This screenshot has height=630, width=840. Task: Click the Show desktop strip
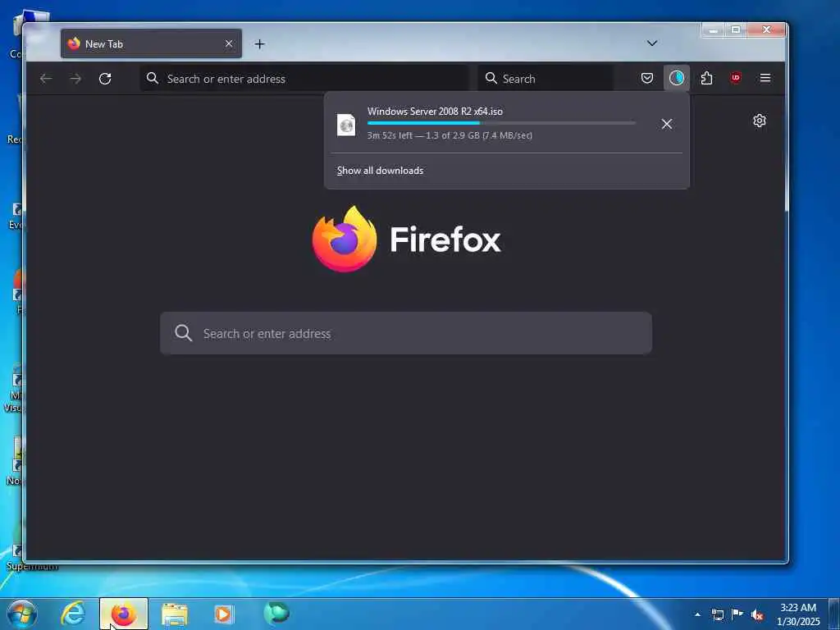point(834,614)
